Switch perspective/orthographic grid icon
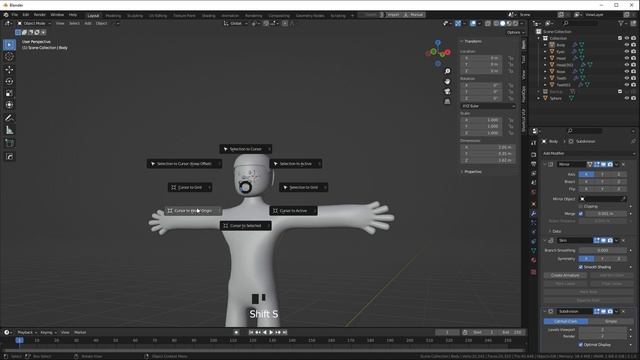 click(447, 101)
